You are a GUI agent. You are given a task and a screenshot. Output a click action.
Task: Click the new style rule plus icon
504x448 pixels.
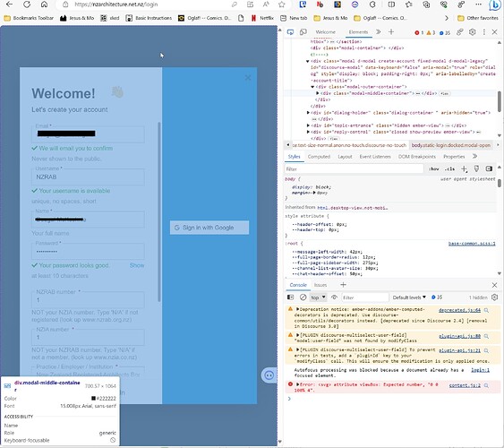[x=464, y=168]
